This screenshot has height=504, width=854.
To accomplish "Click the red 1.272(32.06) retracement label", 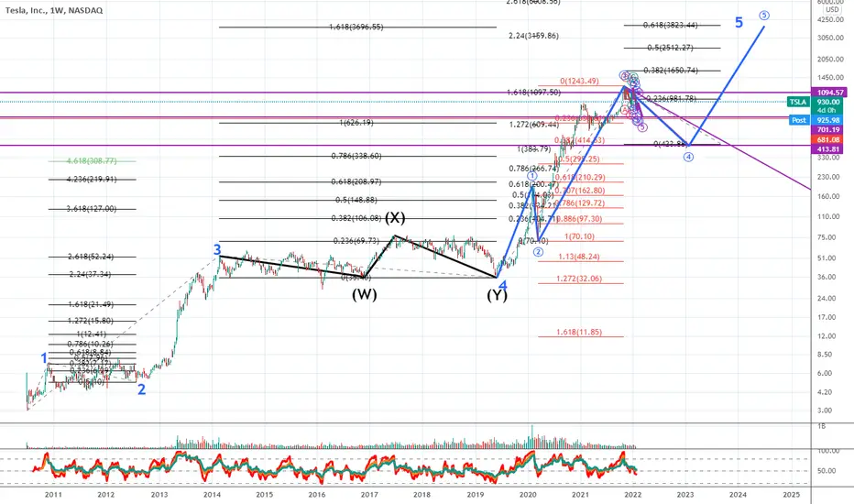I will 579,279.
